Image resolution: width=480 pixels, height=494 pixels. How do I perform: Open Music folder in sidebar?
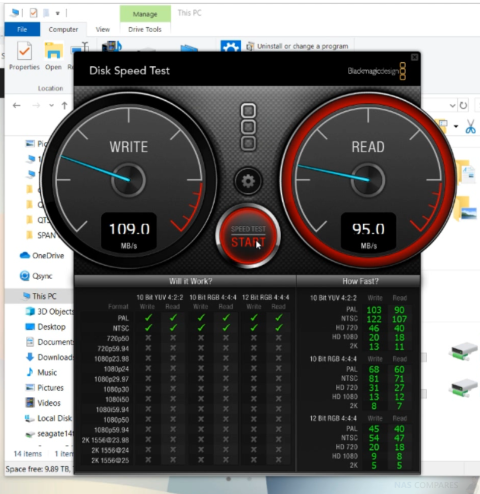(41, 372)
